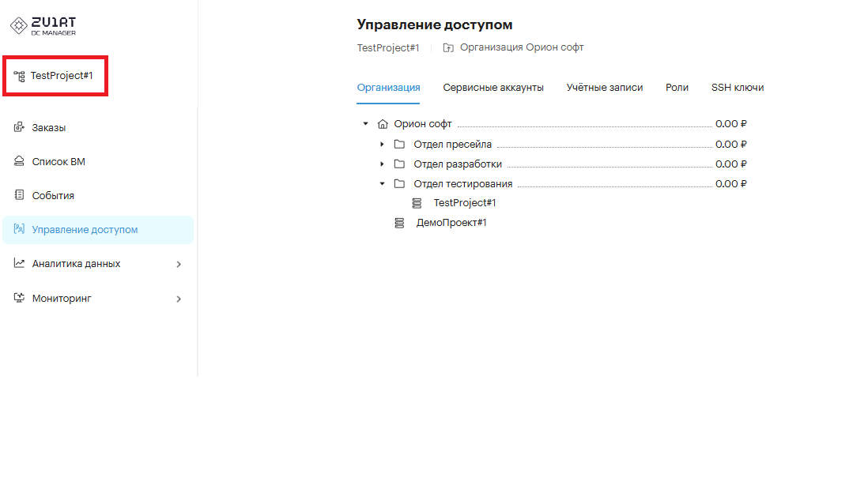Click folder icon of Отдел тестирования
This screenshot has width=868, height=482.
[399, 184]
